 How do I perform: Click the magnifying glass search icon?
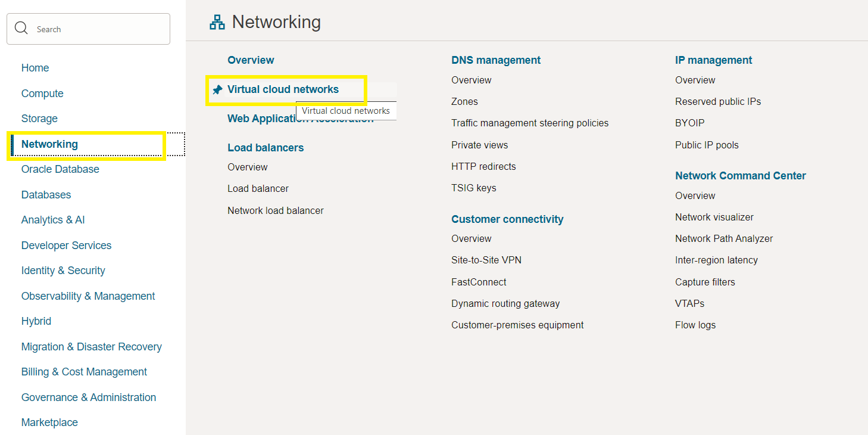click(x=21, y=29)
